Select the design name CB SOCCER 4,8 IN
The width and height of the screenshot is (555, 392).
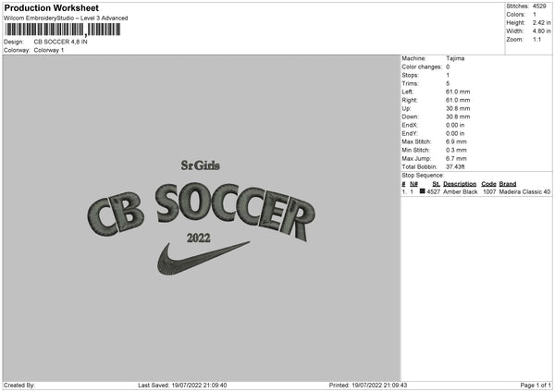coord(60,42)
